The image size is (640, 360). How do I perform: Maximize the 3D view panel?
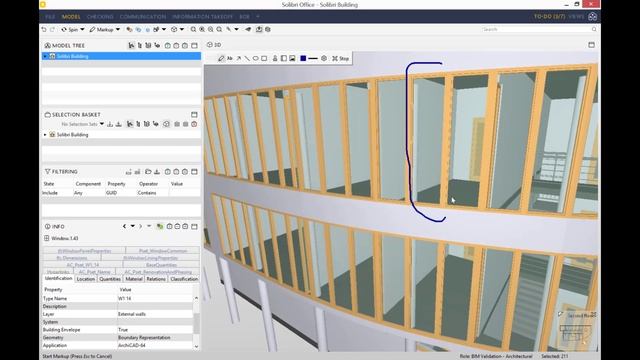[591, 45]
